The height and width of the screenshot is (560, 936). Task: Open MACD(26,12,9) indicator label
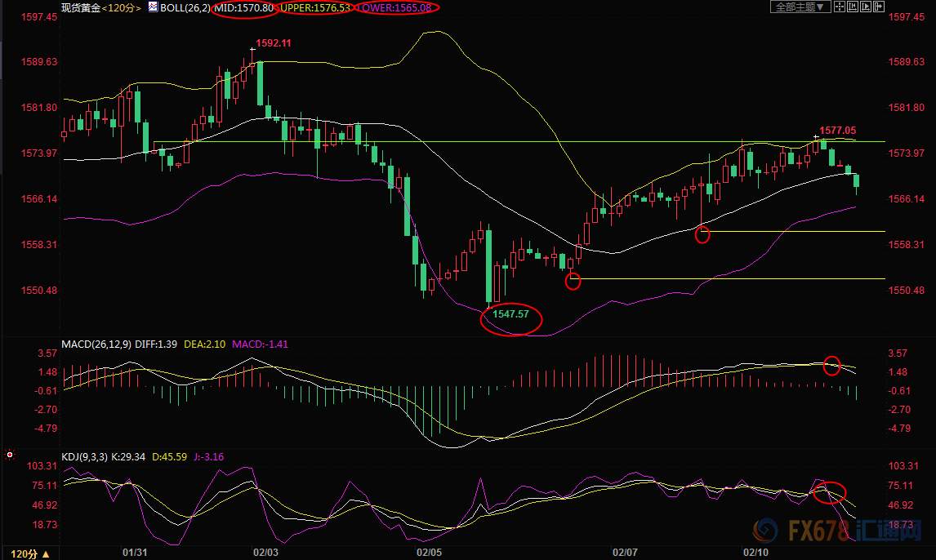click(x=96, y=344)
